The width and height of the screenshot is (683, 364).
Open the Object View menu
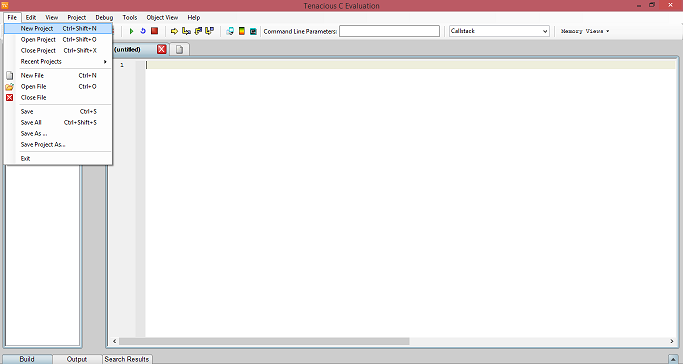(162, 17)
